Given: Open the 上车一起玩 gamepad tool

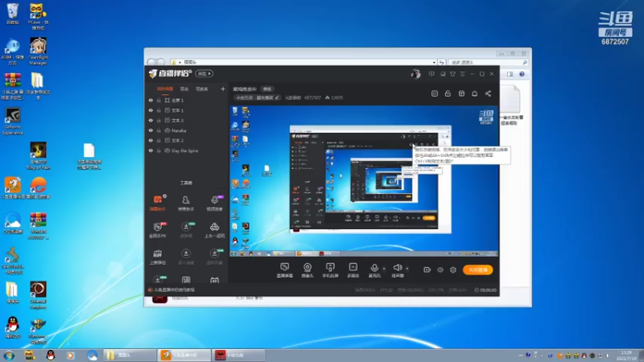Looking at the screenshot, I should 214,230.
